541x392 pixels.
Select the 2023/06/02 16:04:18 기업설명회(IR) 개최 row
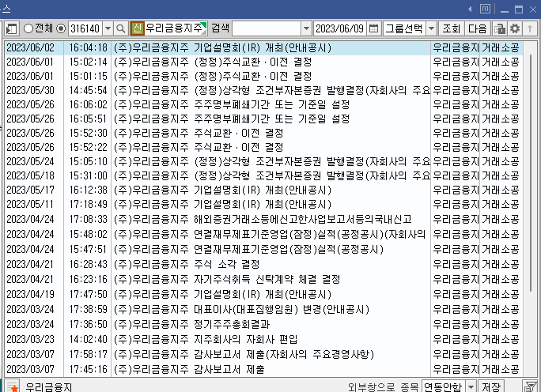tap(263, 47)
